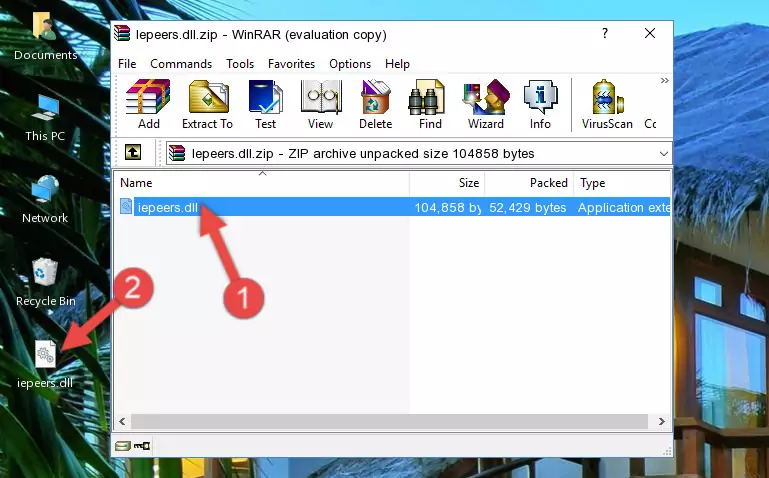Select Documents desktop icon
The image size is (769, 478).
tap(45, 37)
